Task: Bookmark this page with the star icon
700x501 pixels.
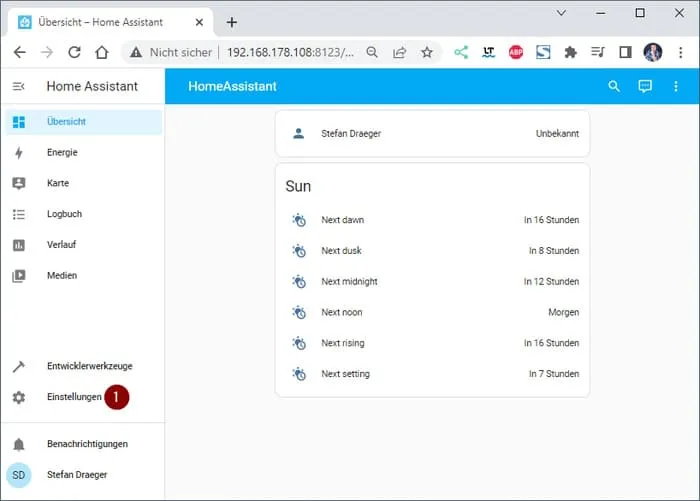Action: pyautogui.click(x=427, y=52)
